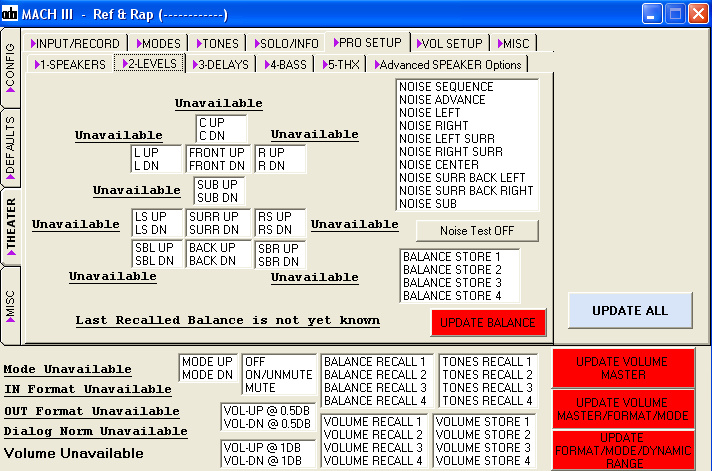Image resolution: width=712 pixels, height=471 pixels.
Task: Open the 4-BASS sub-tab
Action: (x=286, y=64)
